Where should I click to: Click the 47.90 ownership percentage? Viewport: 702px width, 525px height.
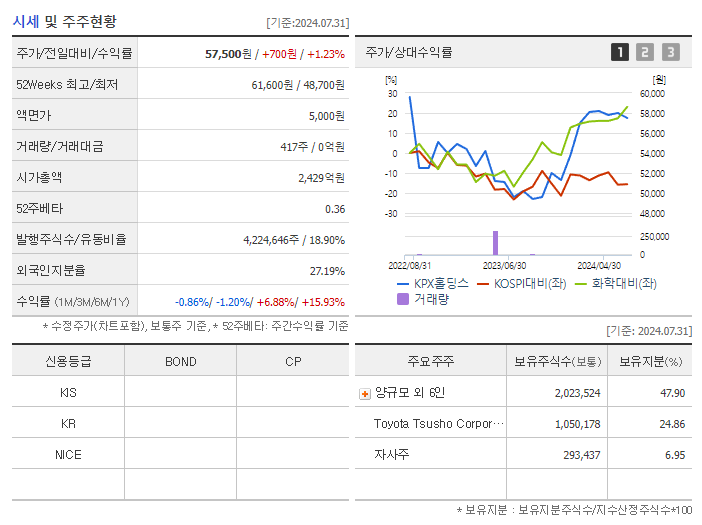(x=672, y=393)
